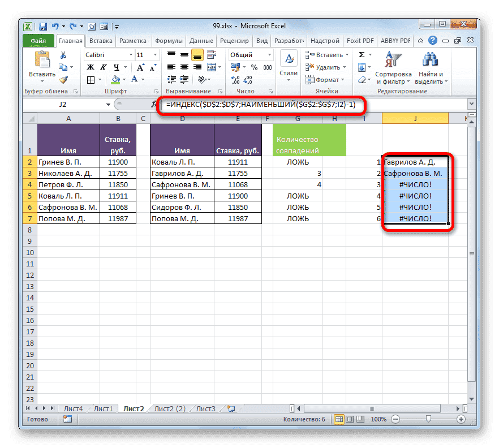Open the Fill Color bucket icon

point(114,79)
